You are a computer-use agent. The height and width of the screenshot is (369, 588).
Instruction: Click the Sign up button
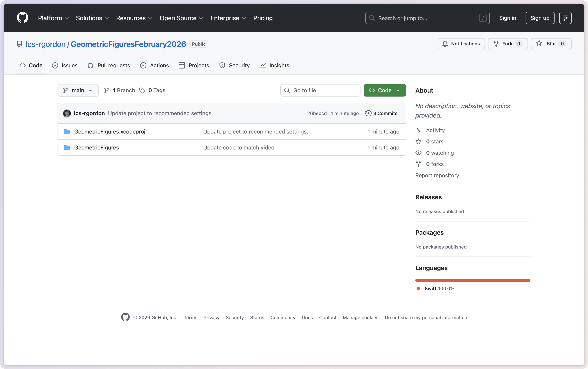tap(540, 18)
